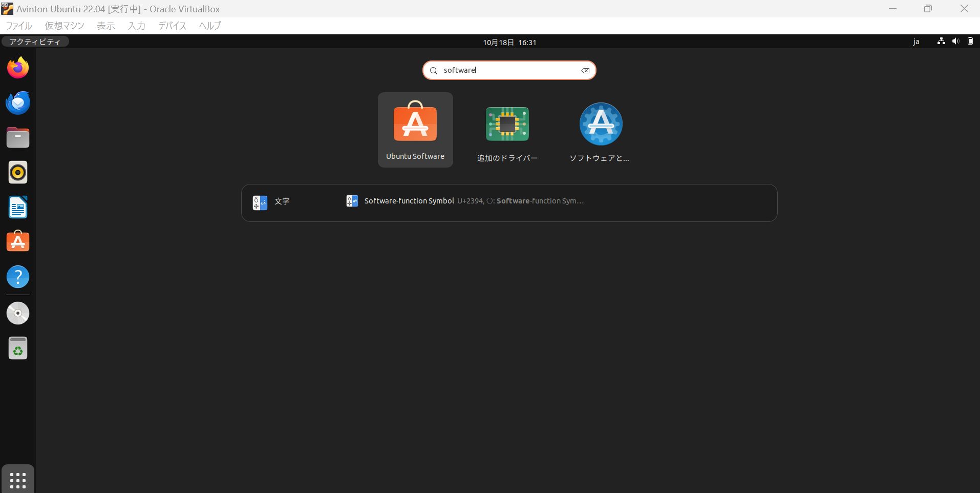Open the ヘルプ menu
The width and height of the screenshot is (980, 493).
point(210,26)
